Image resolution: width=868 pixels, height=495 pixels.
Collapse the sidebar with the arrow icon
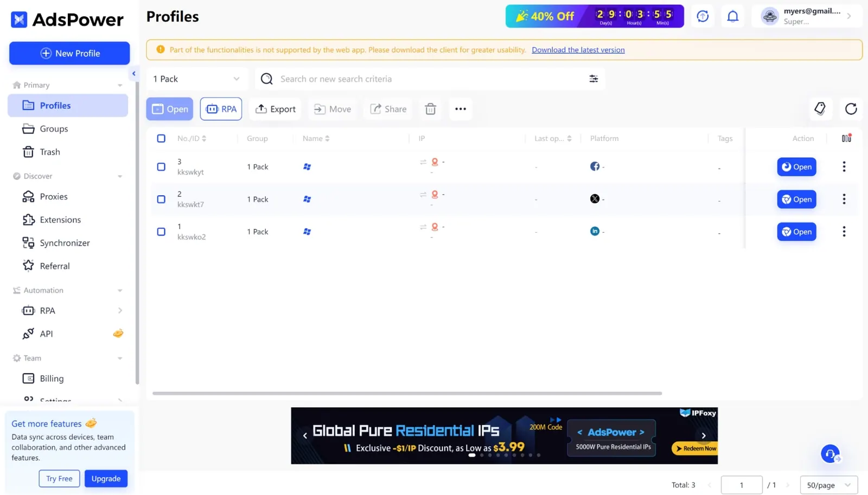[133, 74]
